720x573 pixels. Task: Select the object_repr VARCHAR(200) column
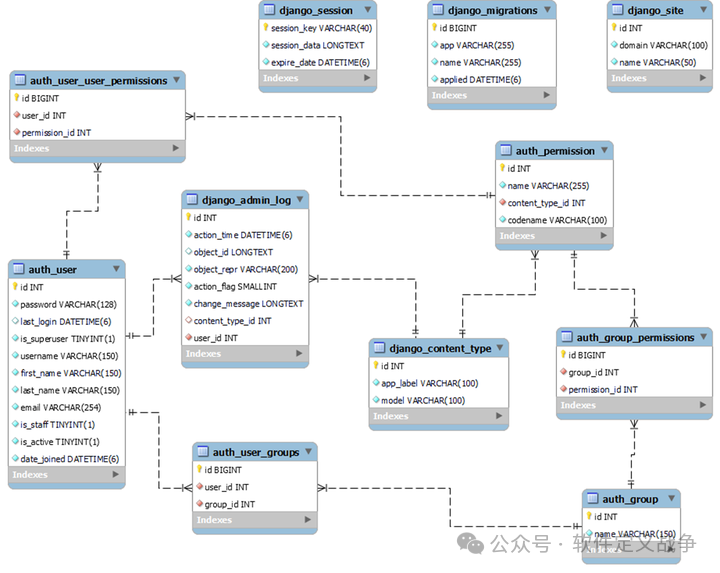click(x=245, y=269)
